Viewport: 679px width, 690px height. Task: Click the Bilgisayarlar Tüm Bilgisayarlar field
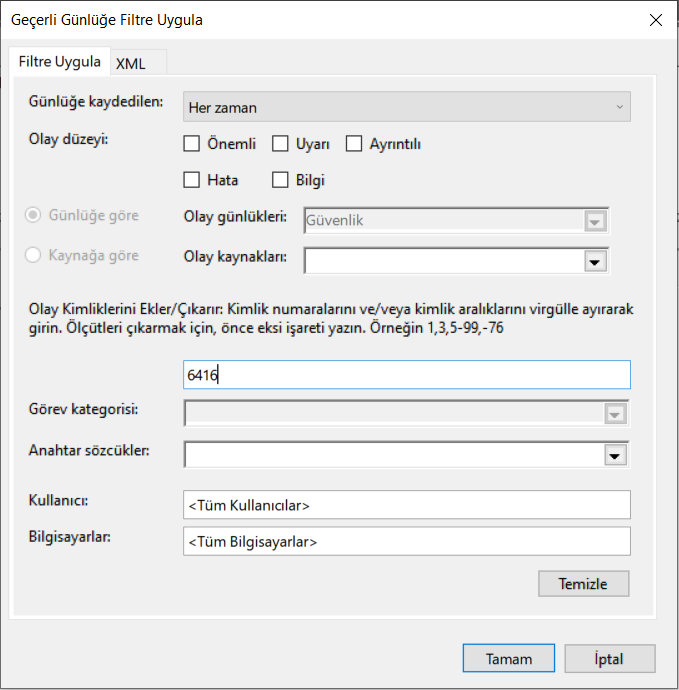pyautogui.click(x=407, y=541)
